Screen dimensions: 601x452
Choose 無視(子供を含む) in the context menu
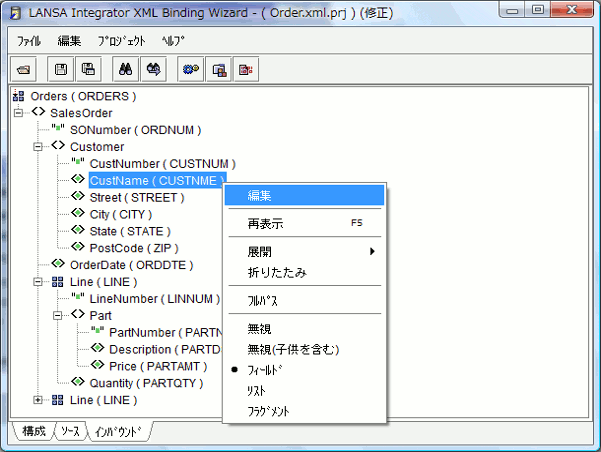[x=305, y=349]
